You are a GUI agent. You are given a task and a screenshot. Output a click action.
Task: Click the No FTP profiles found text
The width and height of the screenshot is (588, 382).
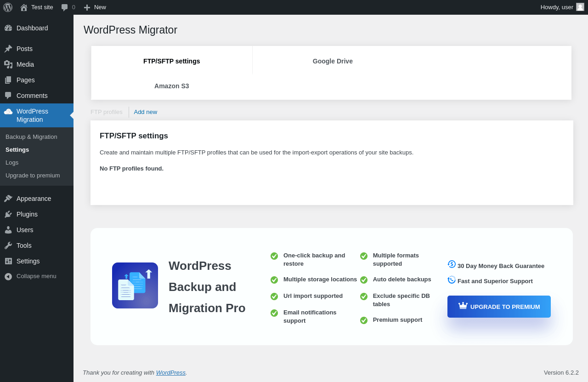(x=131, y=169)
